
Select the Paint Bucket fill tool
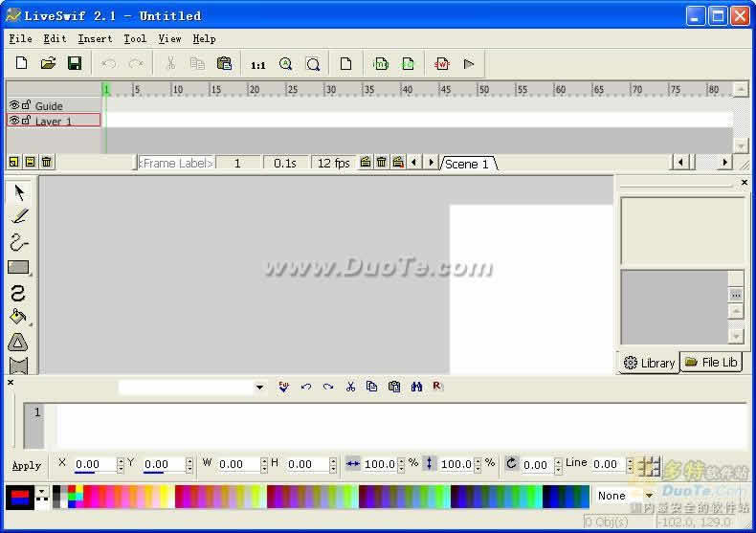(x=18, y=317)
